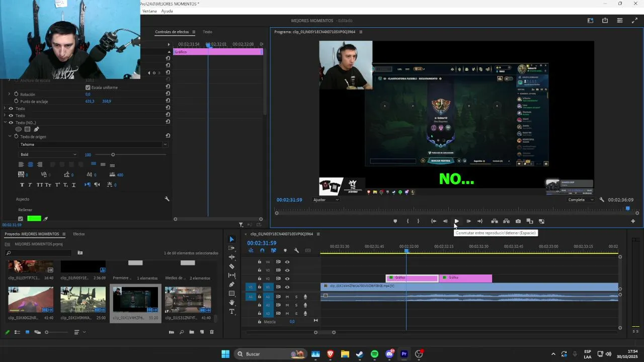Toggle Linked Selection in timeline header
644x362 pixels.
(274, 250)
